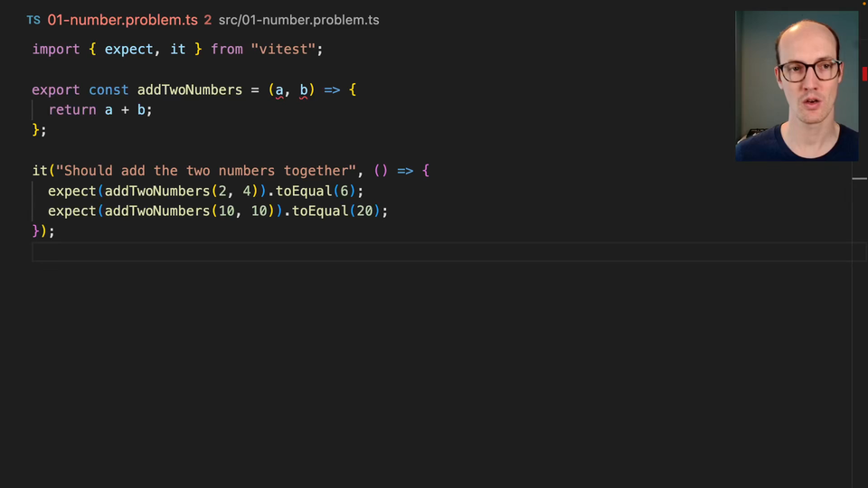Click the TS file type icon in tab

pos(33,21)
